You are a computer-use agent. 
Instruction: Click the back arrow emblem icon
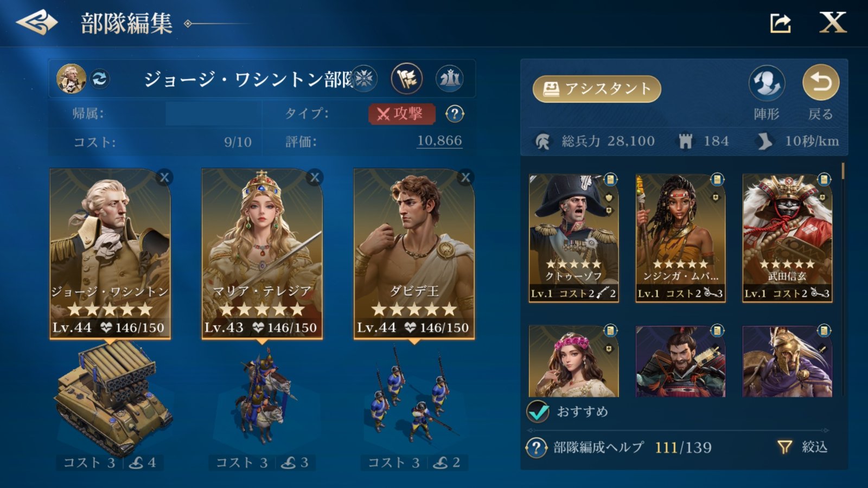pyautogui.click(x=37, y=22)
